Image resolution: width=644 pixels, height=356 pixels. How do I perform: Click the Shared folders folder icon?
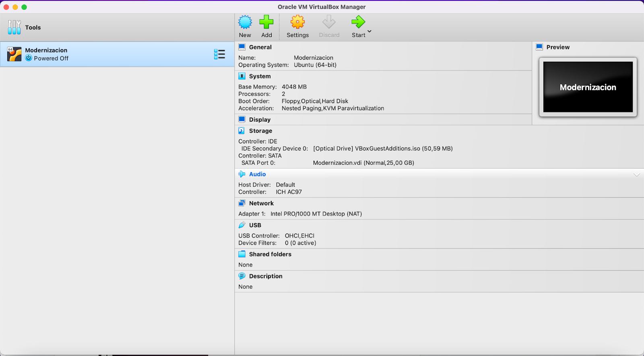pos(242,254)
